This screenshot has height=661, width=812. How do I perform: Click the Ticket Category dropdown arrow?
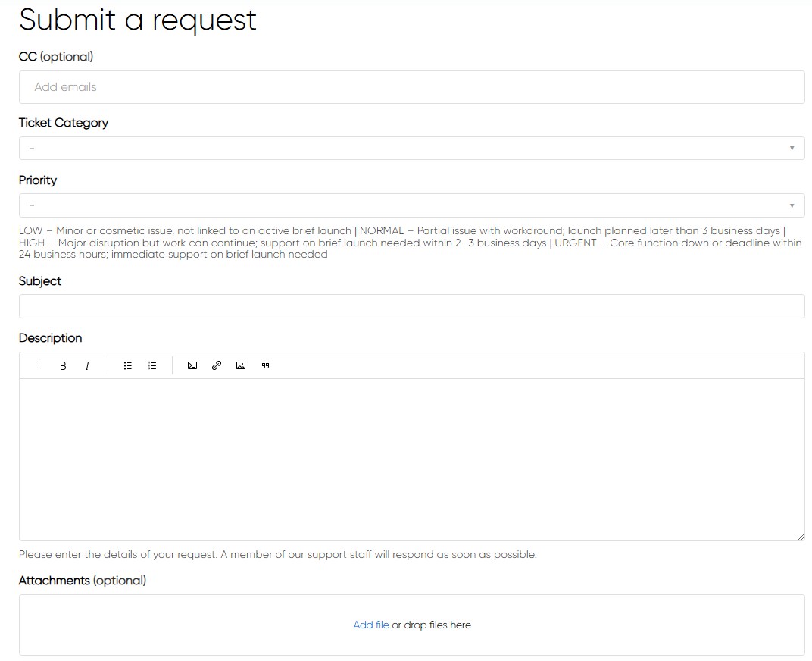pyautogui.click(x=792, y=148)
